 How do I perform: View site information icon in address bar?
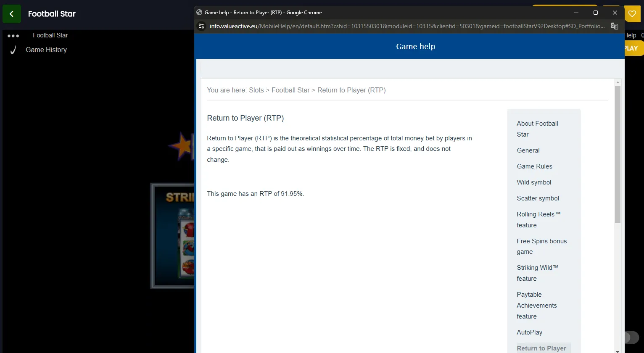pyautogui.click(x=201, y=26)
